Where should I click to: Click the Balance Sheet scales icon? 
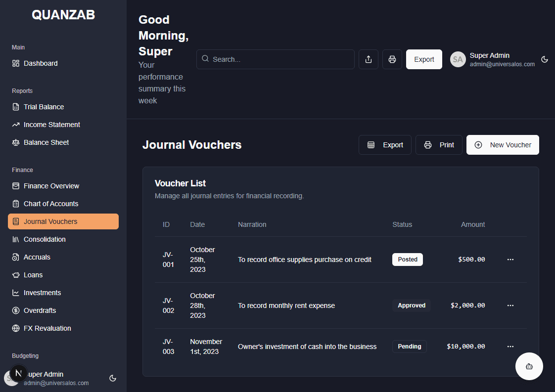(15, 142)
